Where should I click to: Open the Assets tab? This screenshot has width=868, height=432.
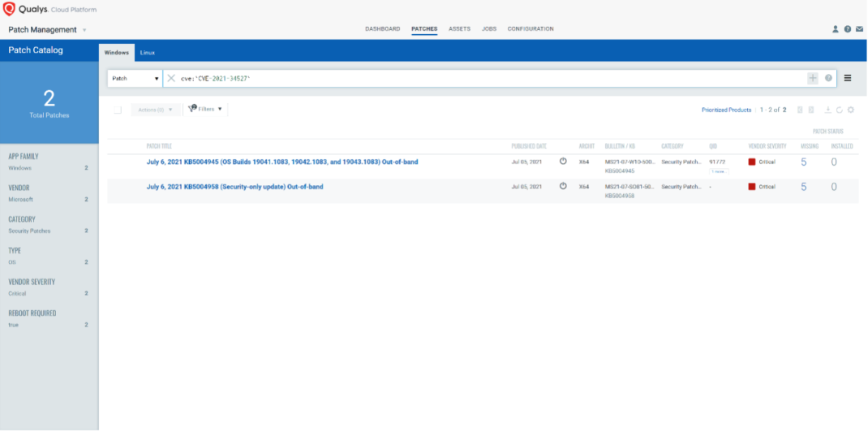[x=459, y=28]
